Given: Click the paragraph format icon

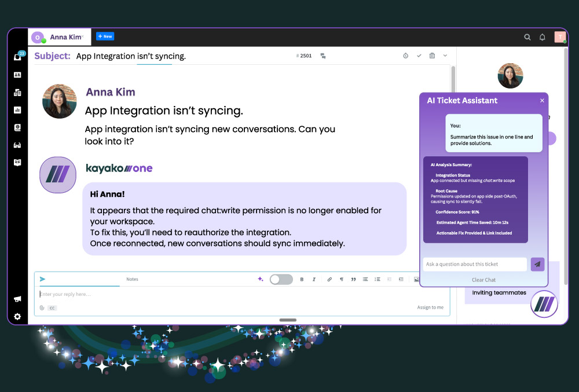Looking at the screenshot, I should [342, 280].
